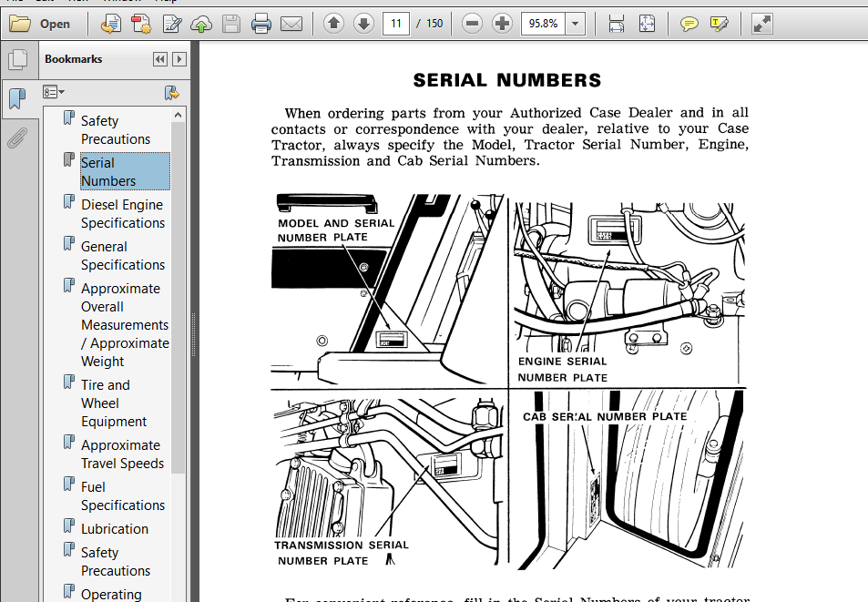Screen dimensions: 868x602
Task: Open the Attachments paperclip panel
Action: [17, 138]
